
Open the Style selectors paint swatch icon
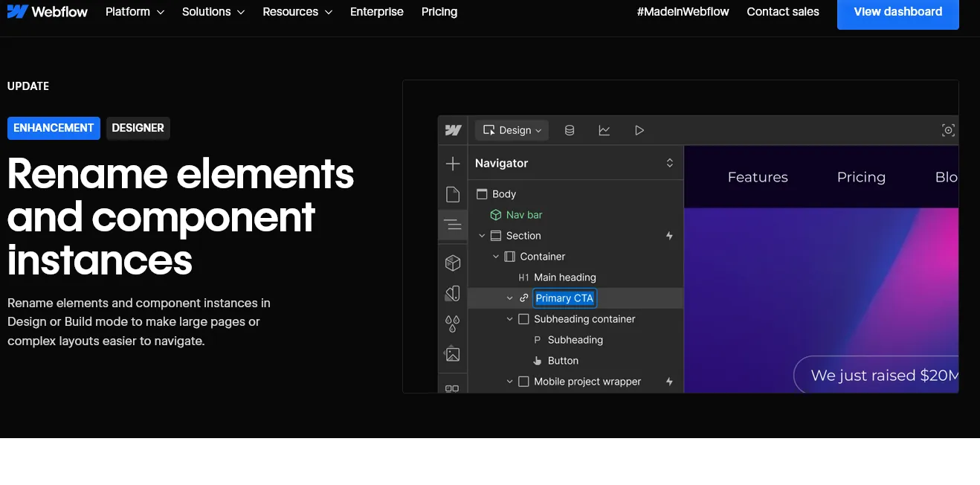453,293
